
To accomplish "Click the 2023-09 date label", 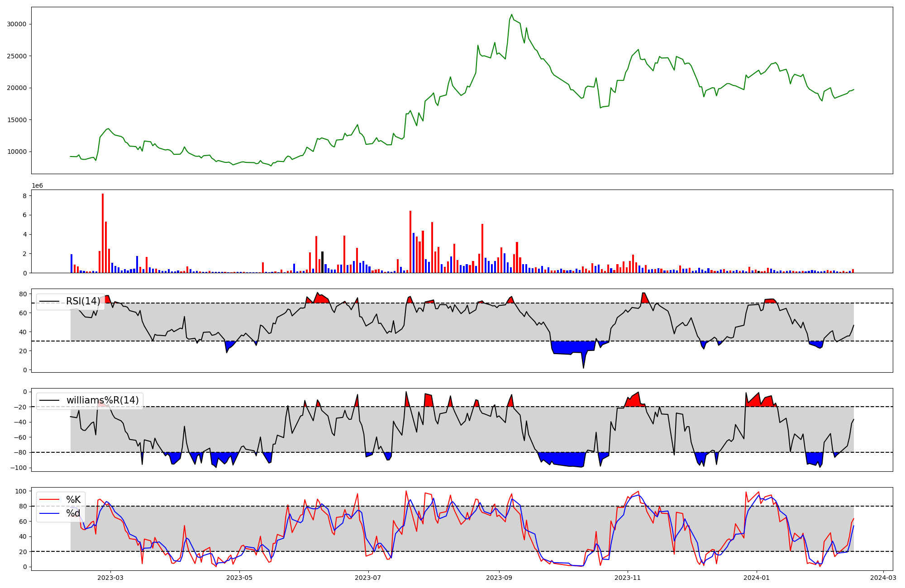I will tap(499, 577).
